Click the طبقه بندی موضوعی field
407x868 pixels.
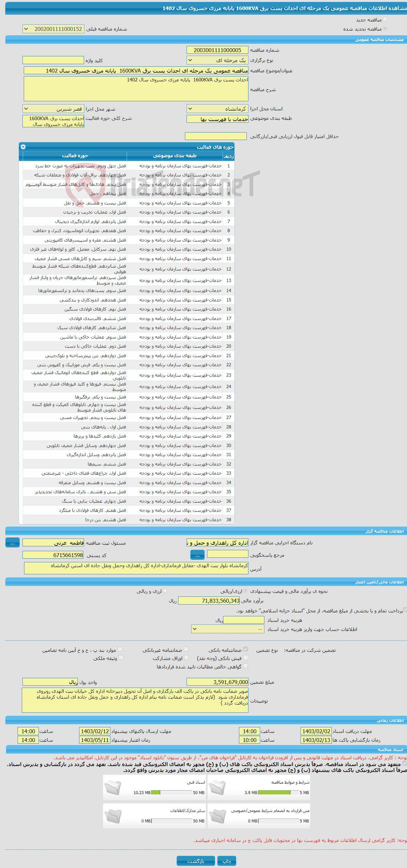(217, 119)
